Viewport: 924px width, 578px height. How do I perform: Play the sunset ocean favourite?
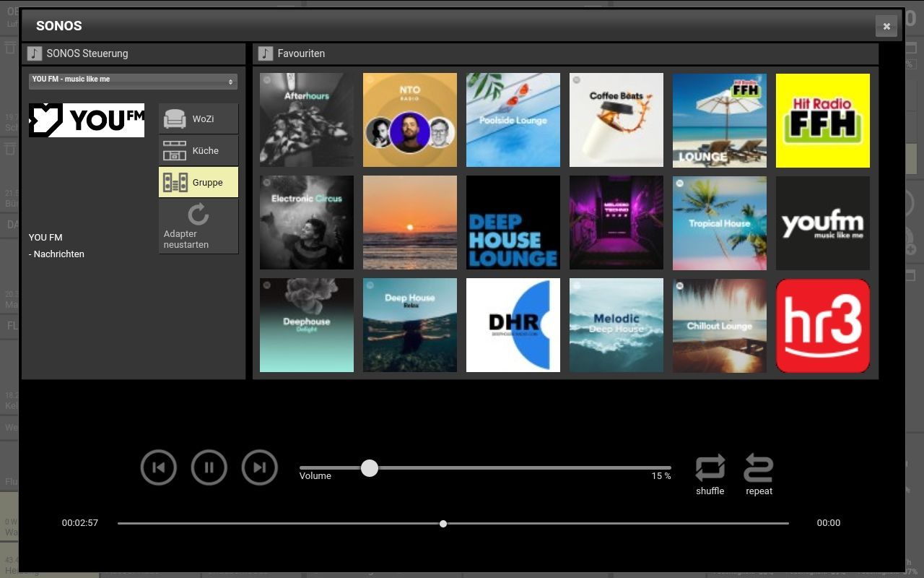pos(410,223)
